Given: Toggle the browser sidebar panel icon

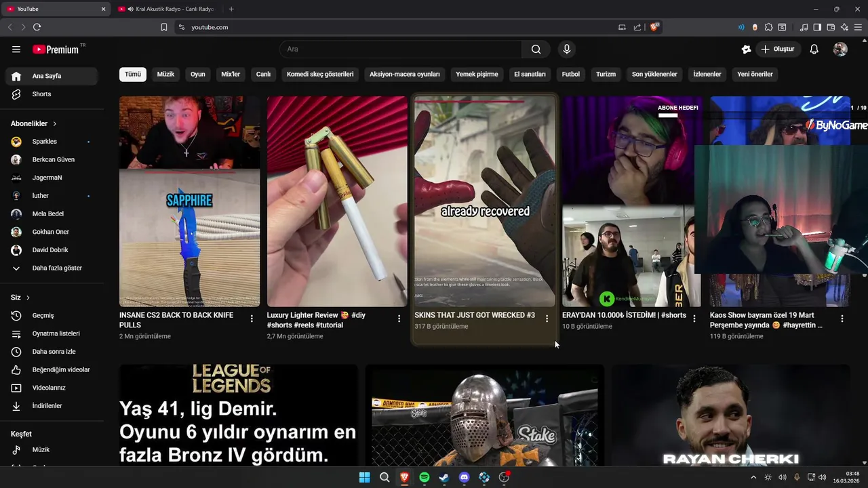Looking at the screenshot, I should point(817,27).
